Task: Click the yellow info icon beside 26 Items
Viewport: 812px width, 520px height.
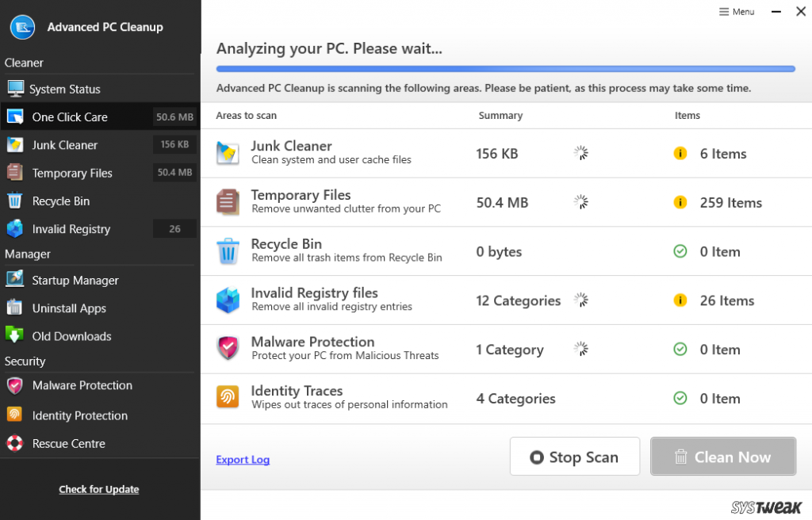Action: [x=680, y=300]
